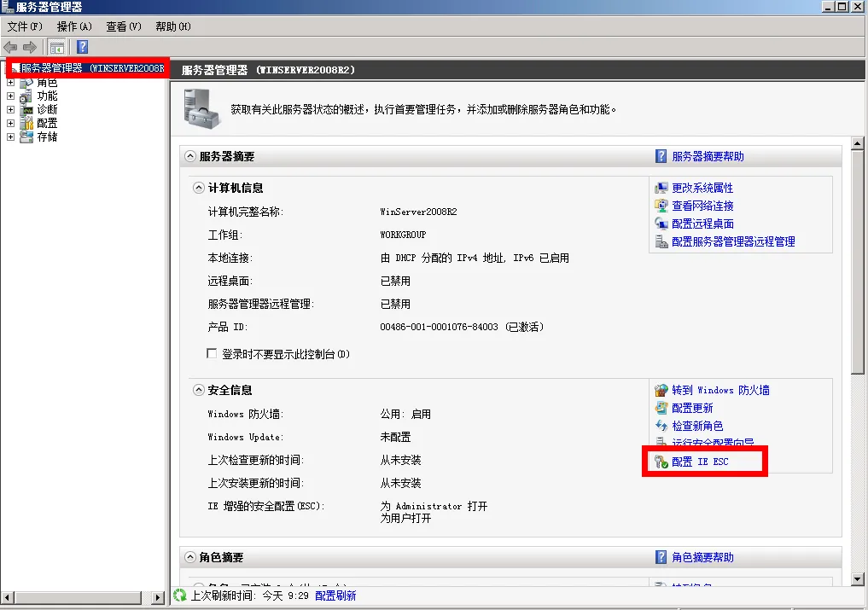Click the WORKGROUP workgroup value
The image size is (868, 610).
point(403,235)
